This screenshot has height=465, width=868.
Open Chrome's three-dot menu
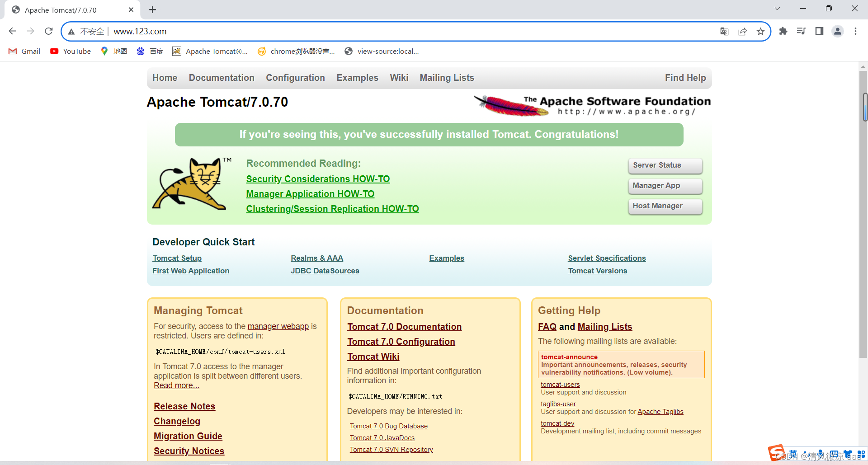(x=855, y=31)
